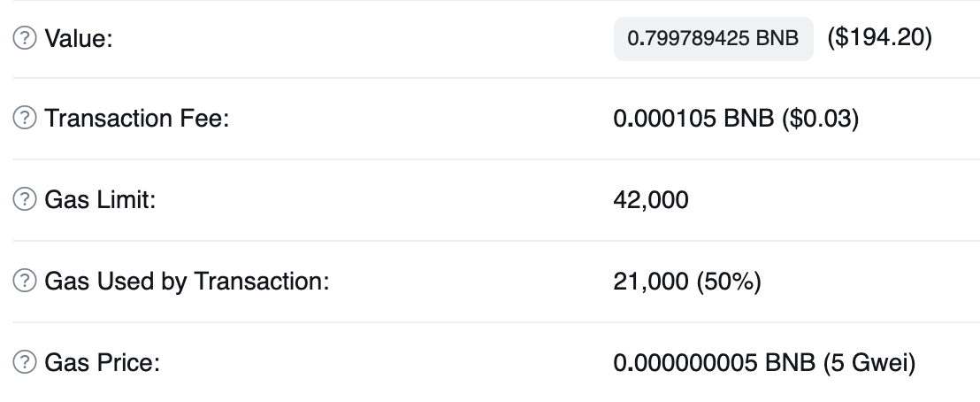Click the 0.799789425 BNB value badge
The height and width of the screenshot is (402, 980).
tap(713, 39)
